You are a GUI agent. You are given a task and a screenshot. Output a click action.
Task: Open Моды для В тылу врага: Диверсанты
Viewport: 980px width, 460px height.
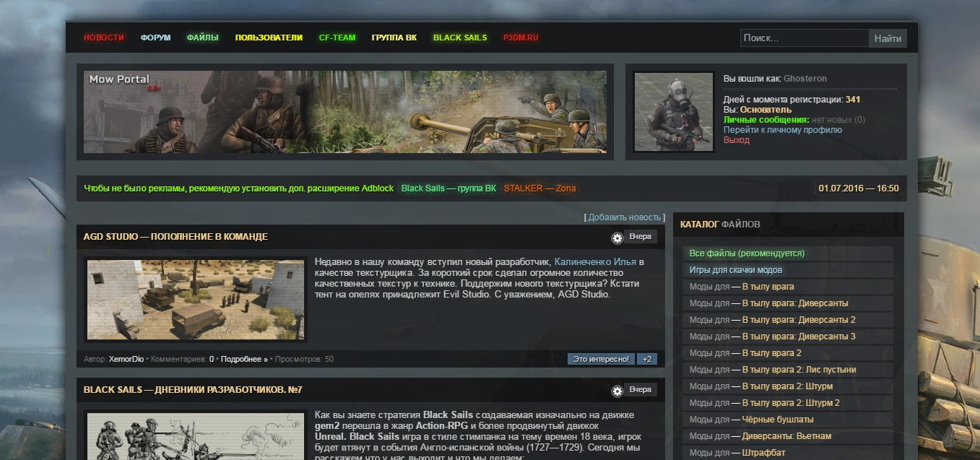tap(788, 303)
